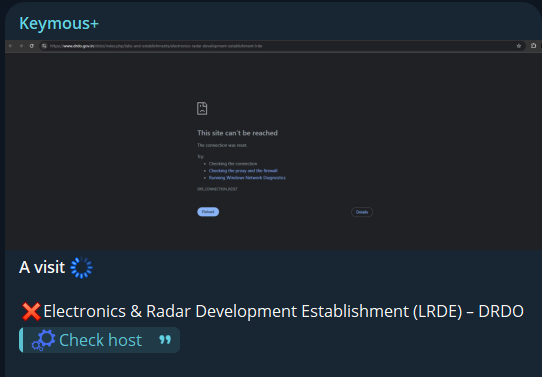The width and height of the screenshot is (542, 377).
Task: Open the site information icon beside URL
Action: click(x=44, y=46)
